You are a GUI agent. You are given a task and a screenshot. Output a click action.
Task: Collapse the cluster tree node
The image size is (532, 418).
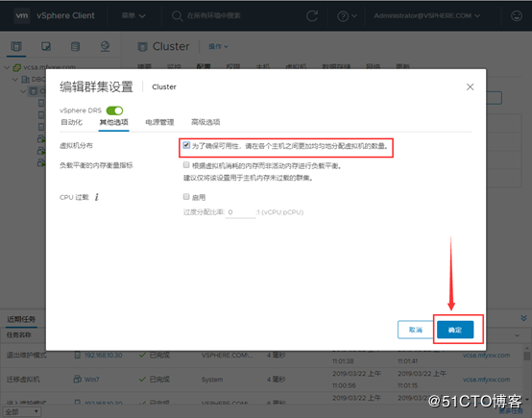(x=23, y=91)
